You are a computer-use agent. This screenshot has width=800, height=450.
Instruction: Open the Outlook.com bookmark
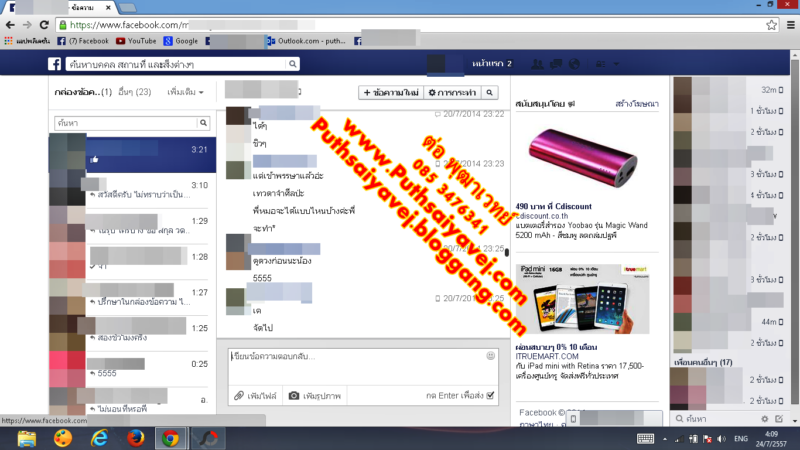pyautogui.click(x=306, y=41)
